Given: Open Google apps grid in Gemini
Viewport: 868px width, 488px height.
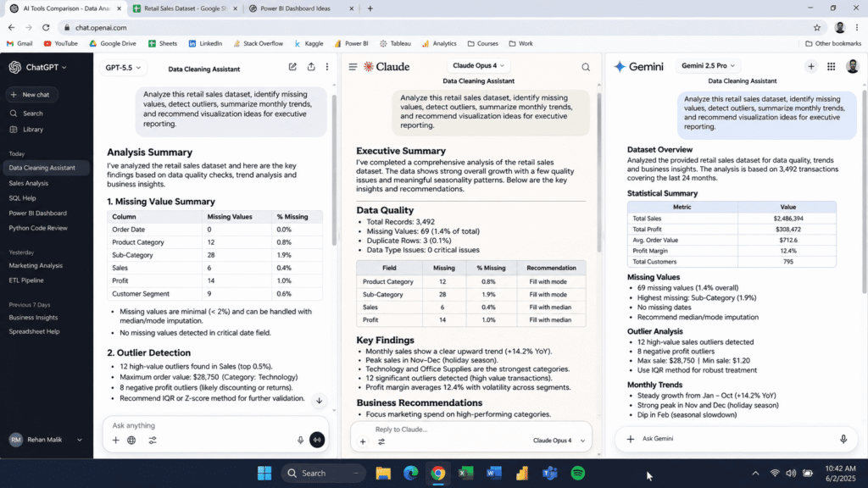Looking at the screenshot, I should pyautogui.click(x=831, y=66).
